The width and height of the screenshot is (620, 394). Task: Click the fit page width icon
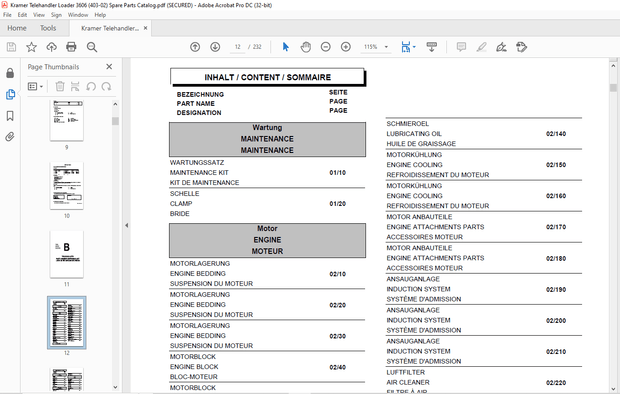tap(405, 47)
